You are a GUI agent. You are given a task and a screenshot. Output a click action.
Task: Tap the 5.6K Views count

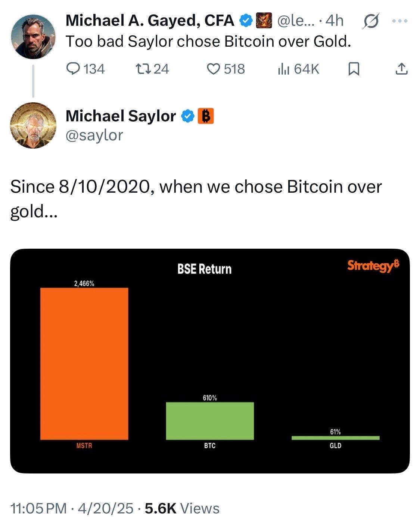pyautogui.click(x=182, y=509)
